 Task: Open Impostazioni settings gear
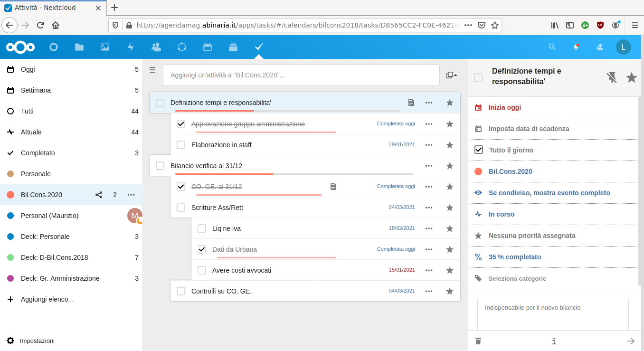10,341
